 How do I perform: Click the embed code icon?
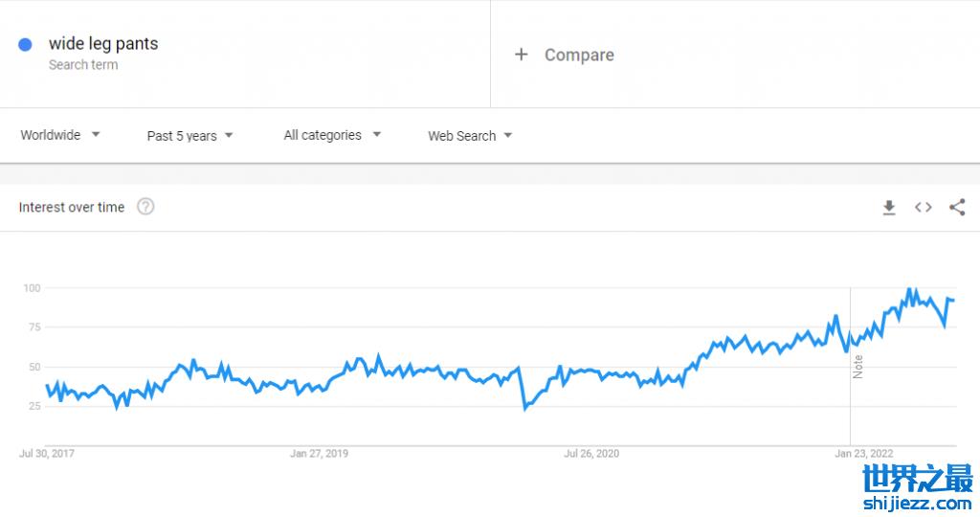923,207
